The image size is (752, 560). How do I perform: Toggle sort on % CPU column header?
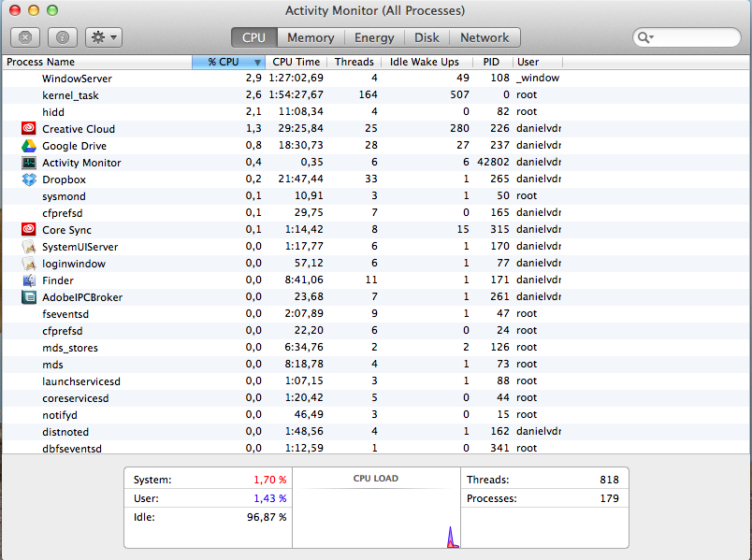click(x=229, y=62)
